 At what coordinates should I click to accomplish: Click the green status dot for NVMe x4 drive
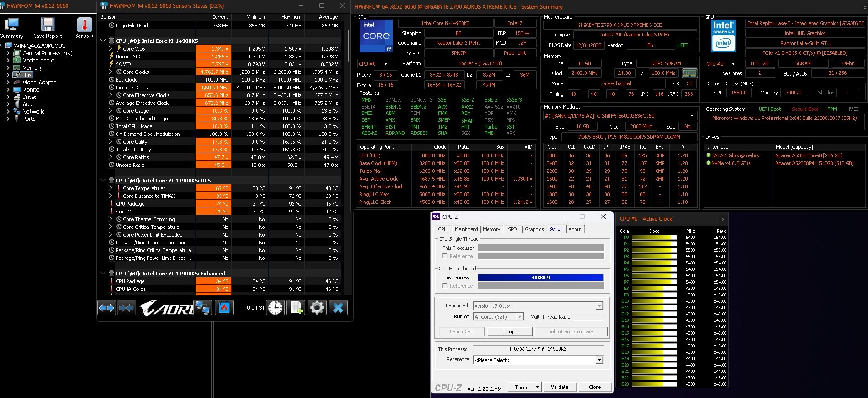coord(709,163)
